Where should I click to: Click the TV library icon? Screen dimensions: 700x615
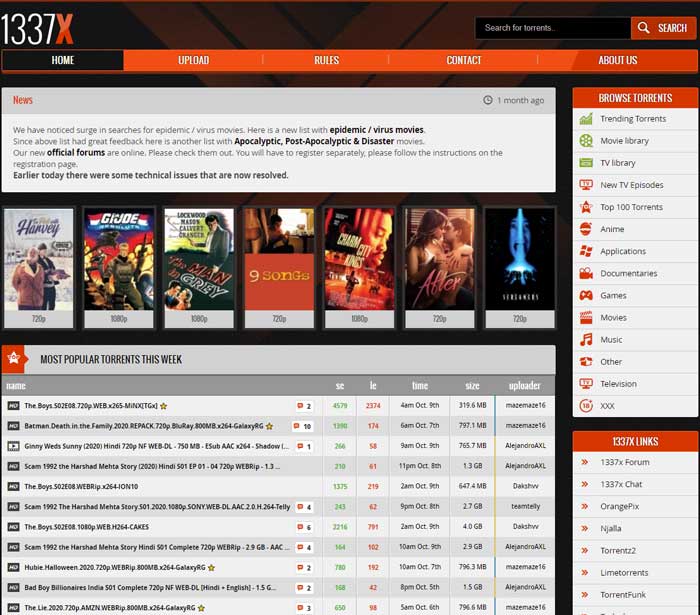(586, 162)
